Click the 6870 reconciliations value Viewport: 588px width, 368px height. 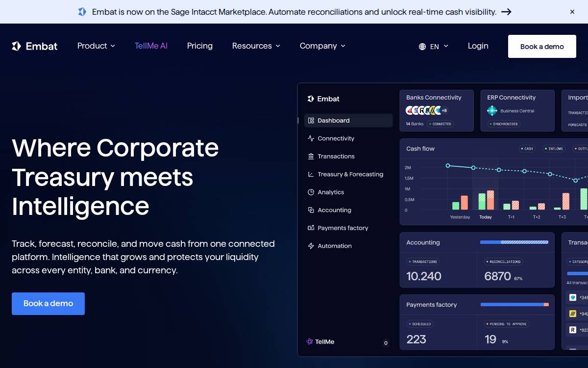point(498,276)
